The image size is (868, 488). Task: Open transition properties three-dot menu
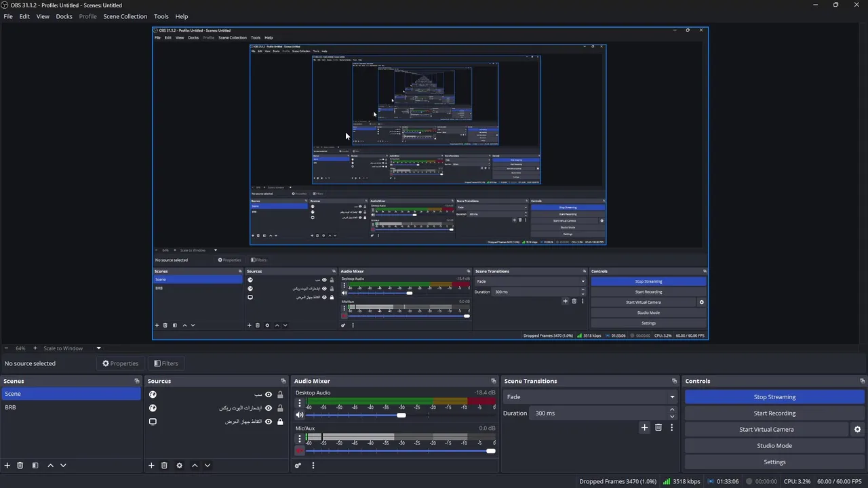672,428
